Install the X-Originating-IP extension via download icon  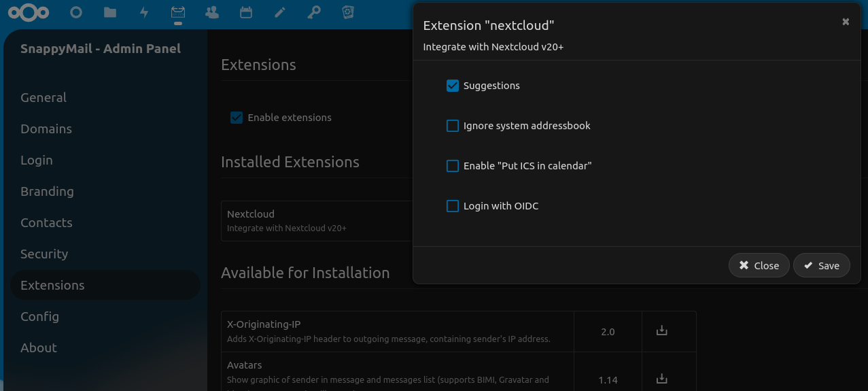pyautogui.click(x=662, y=331)
